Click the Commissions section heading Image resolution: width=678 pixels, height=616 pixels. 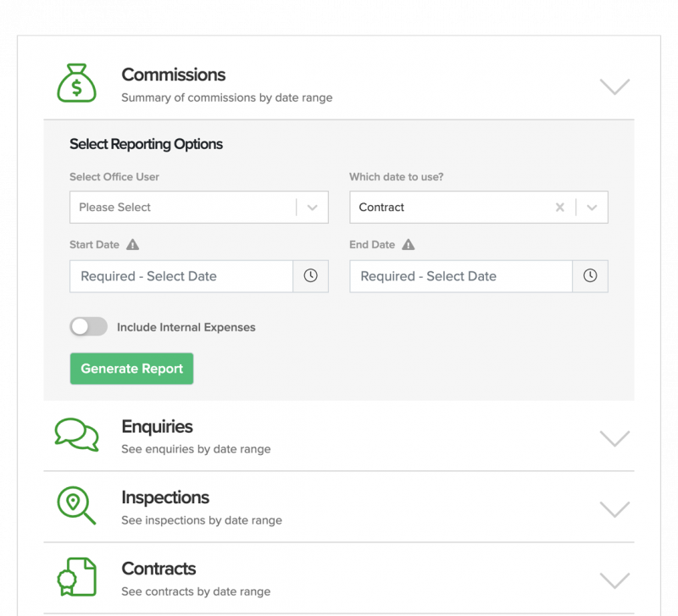(x=174, y=75)
